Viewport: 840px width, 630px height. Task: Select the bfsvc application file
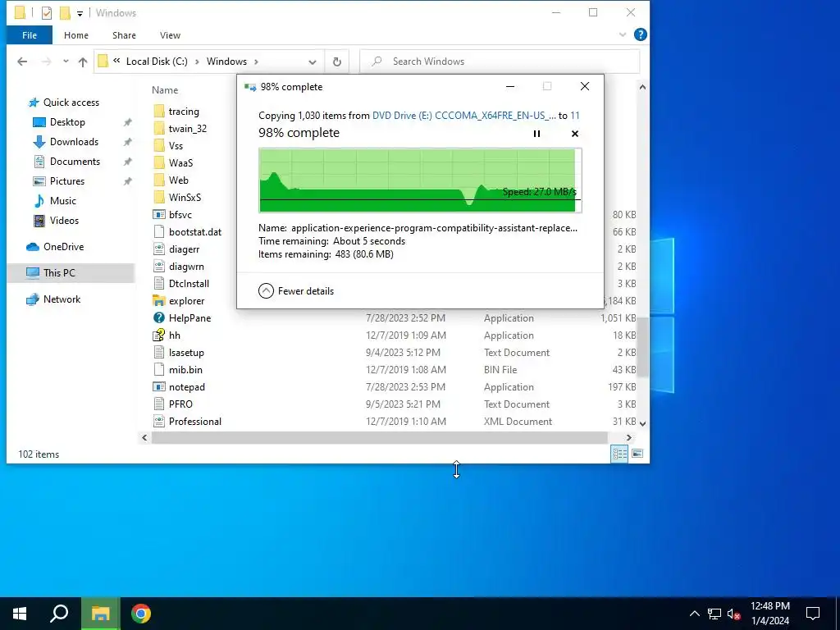(x=180, y=215)
